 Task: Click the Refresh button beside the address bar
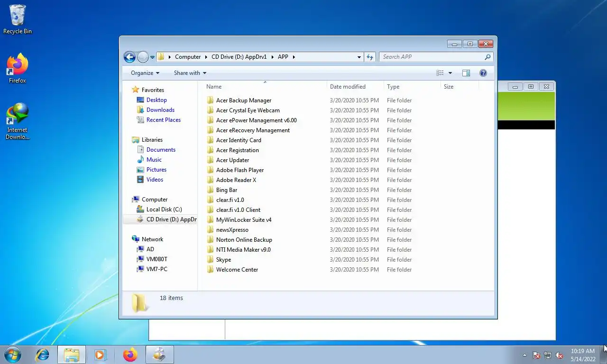pos(370,57)
